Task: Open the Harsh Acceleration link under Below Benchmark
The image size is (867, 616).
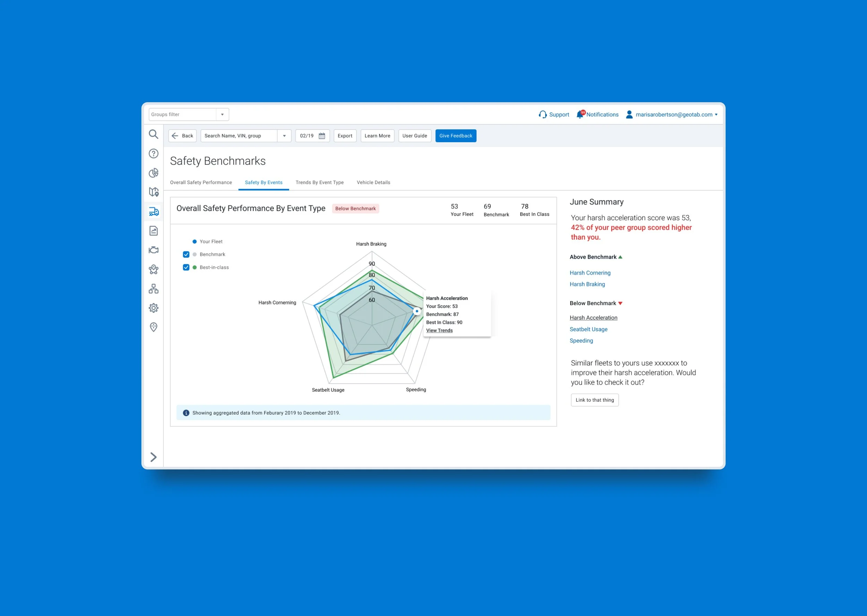Action: tap(593, 317)
